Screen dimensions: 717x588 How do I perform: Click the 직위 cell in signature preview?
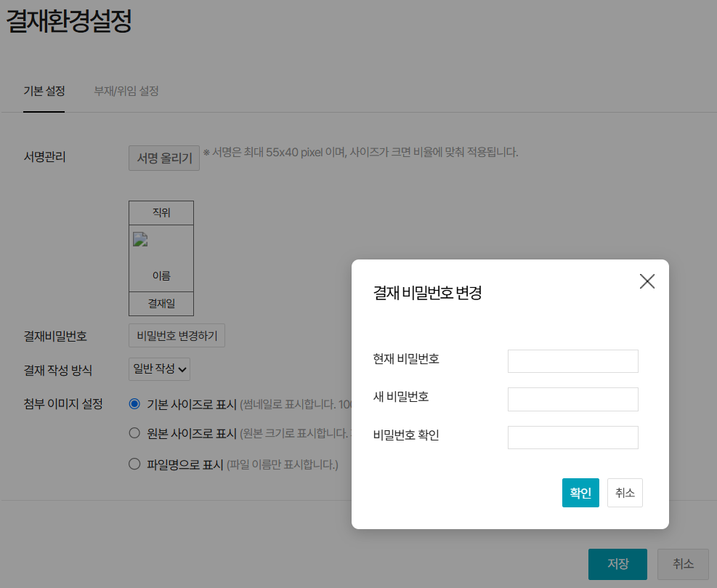point(161,212)
